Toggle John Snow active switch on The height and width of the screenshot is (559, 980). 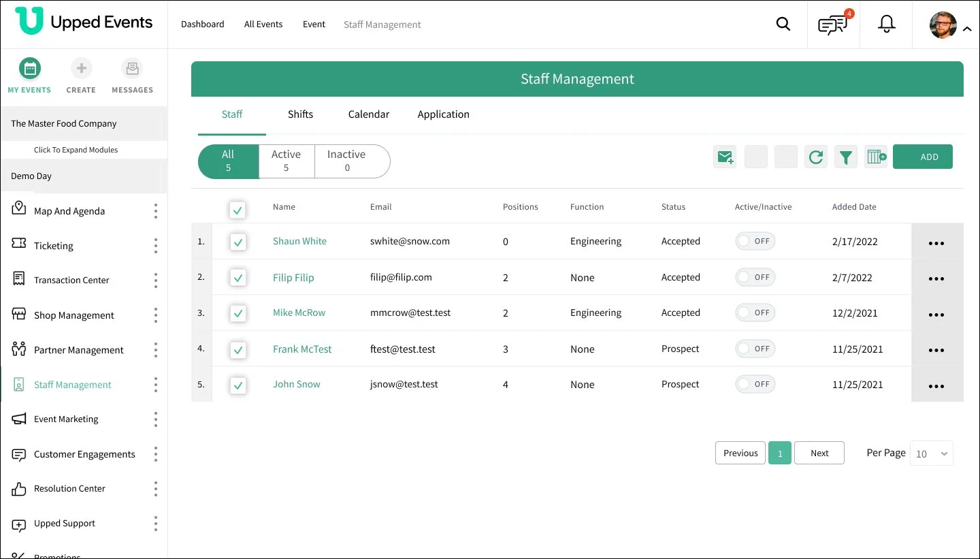(755, 384)
